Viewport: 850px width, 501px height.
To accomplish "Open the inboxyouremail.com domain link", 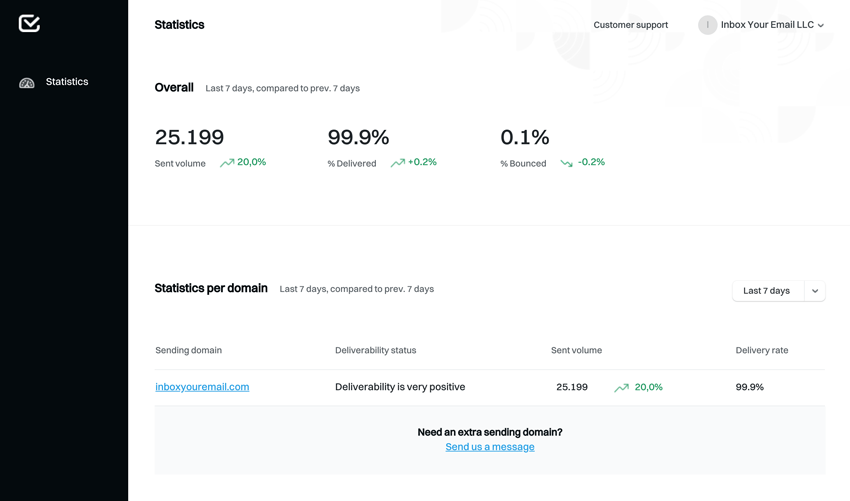I will 202,387.
